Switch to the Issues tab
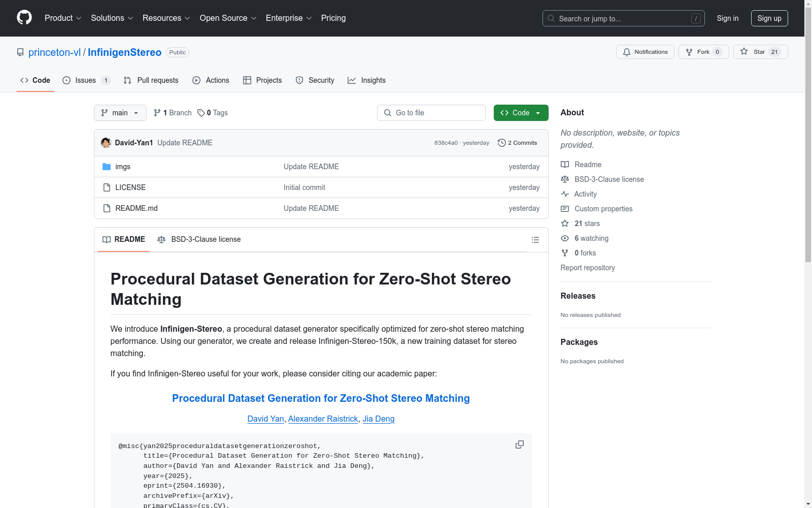 click(86, 80)
